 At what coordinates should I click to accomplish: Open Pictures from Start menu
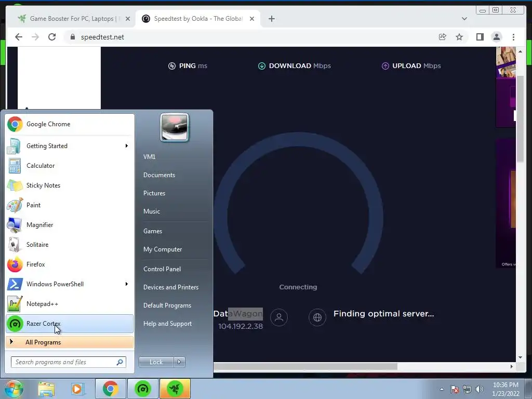pyautogui.click(x=154, y=193)
